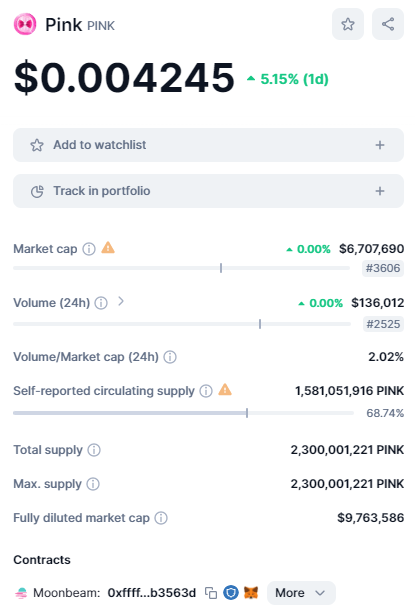Click 1,581,051,916 PINK supply value
The width and height of the screenshot is (416, 612).
click(350, 391)
